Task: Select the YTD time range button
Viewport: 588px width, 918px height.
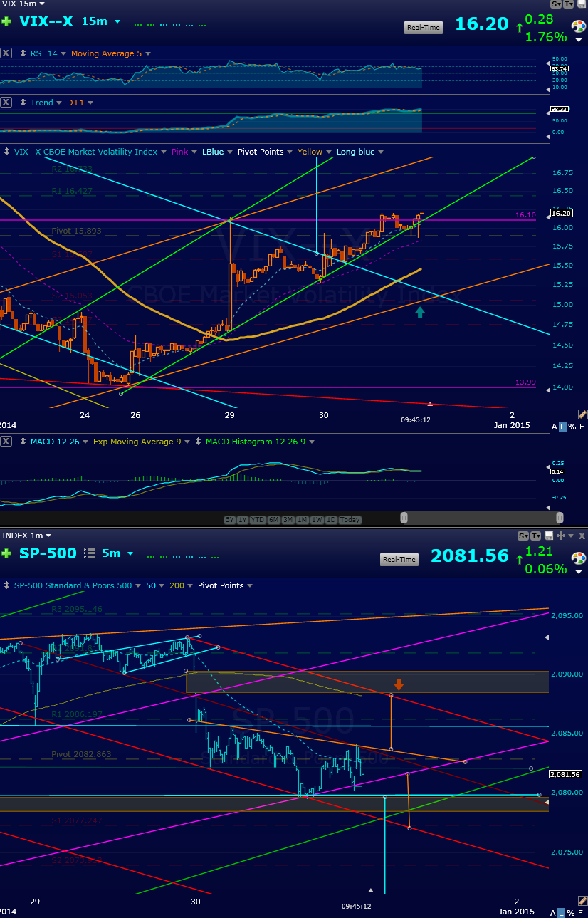Action: (x=258, y=520)
